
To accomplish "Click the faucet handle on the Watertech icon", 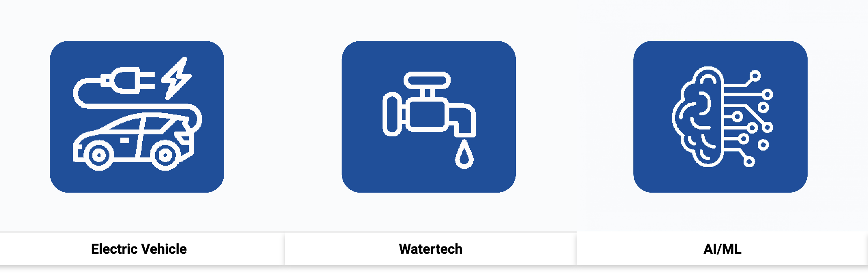I will [427, 80].
